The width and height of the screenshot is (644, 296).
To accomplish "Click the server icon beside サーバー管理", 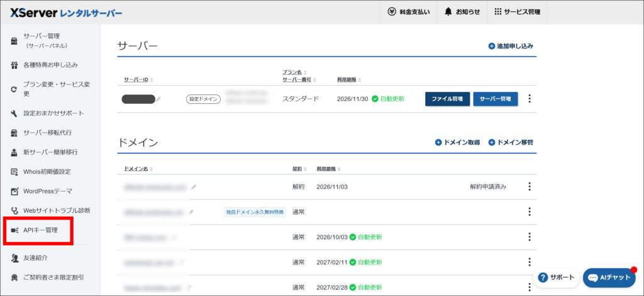I will tap(14, 41).
